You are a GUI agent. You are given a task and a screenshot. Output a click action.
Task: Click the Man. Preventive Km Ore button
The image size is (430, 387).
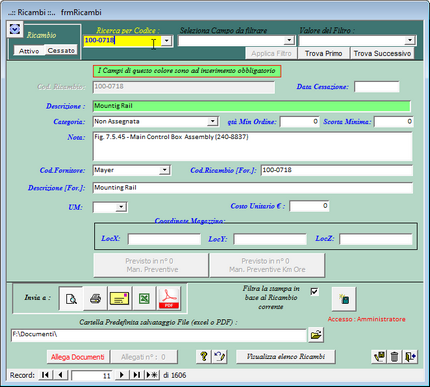pos(267,265)
